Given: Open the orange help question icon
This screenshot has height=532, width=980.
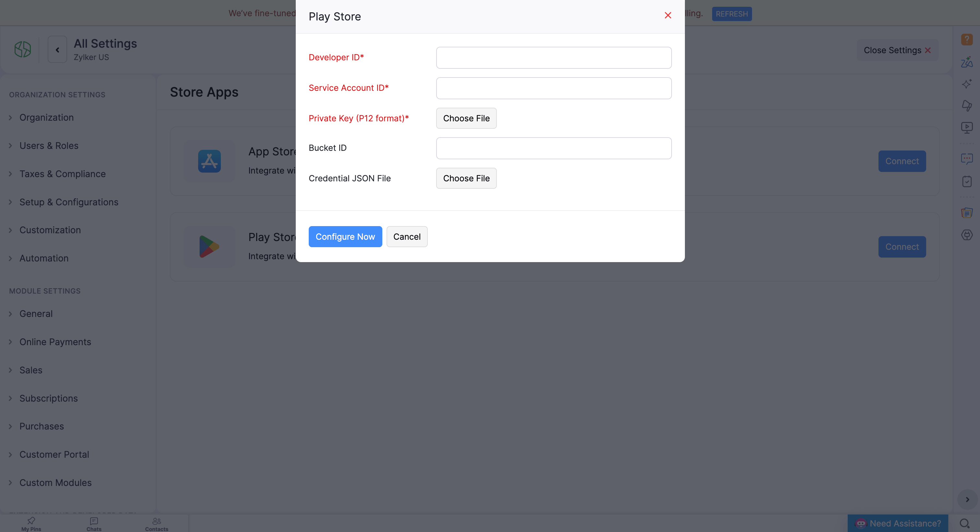Looking at the screenshot, I should pyautogui.click(x=967, y=40).
